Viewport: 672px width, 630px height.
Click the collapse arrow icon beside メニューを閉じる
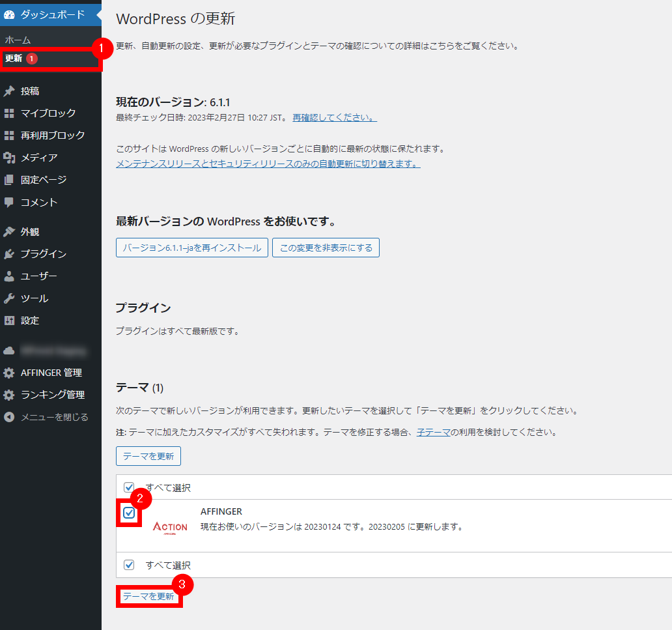click(x=9, y=417)
